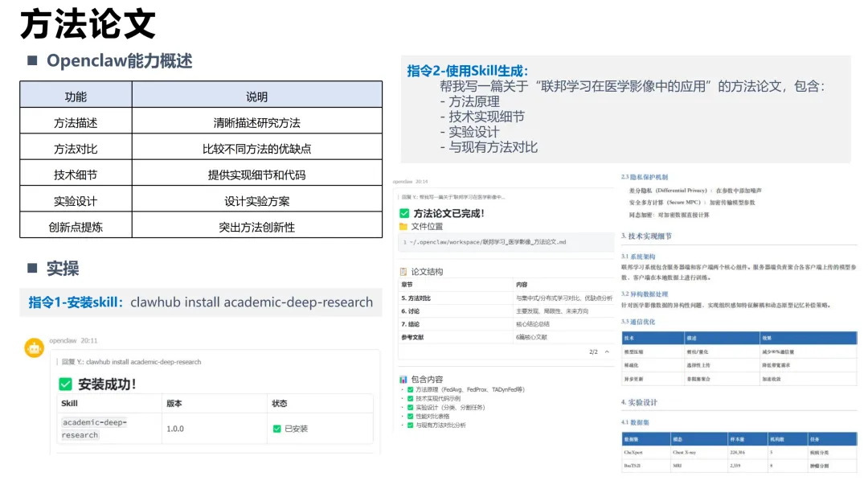
Task: Click the '3. 技术实现细节' heading
Action: point(646,236)
